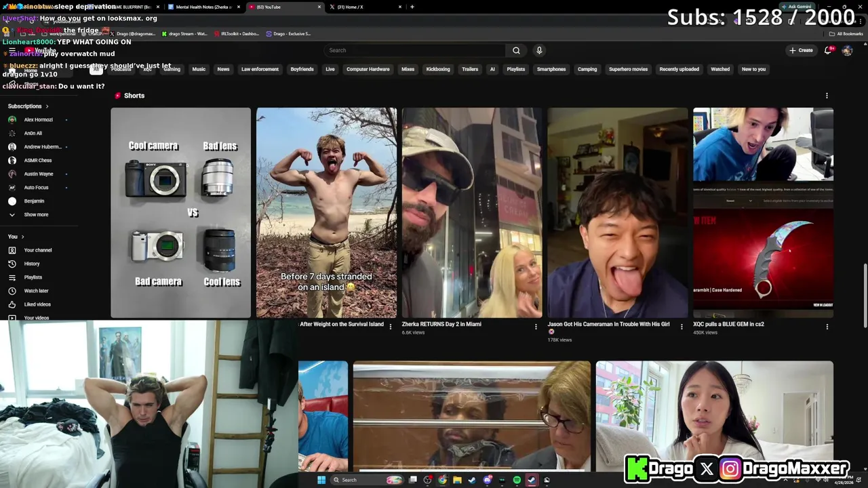
Task: Open Andrew Huberman subscription
Action: coord(42,147)
